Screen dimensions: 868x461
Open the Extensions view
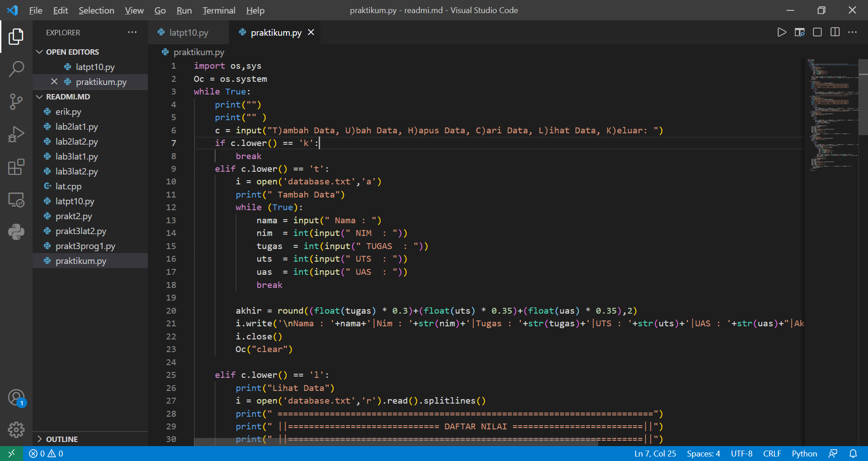click(17, 167)
